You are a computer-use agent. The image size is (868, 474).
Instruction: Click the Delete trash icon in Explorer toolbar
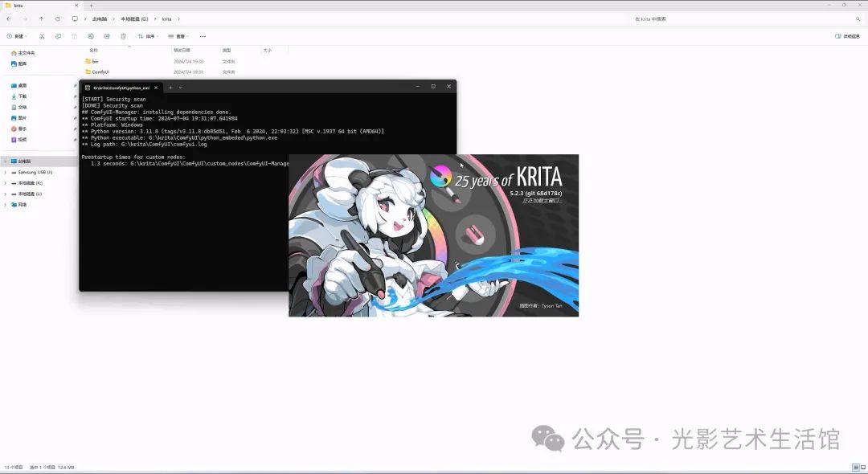tap(124, 36)
